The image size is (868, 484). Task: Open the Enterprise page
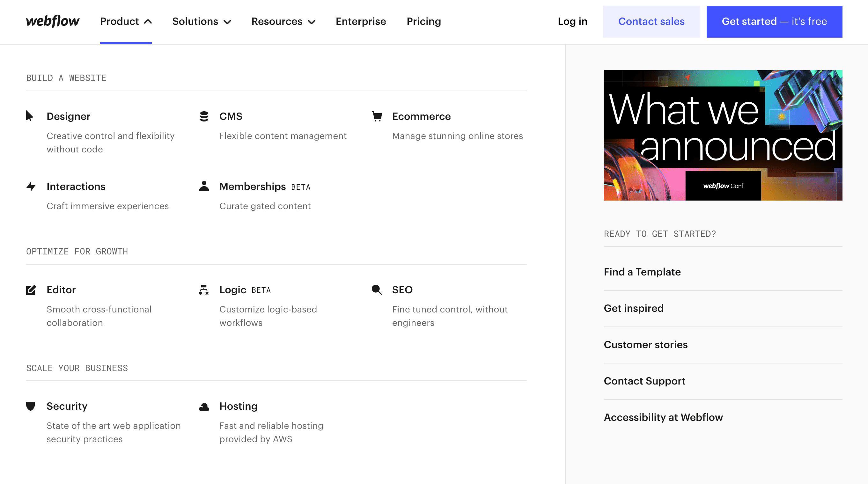(361, 22)
